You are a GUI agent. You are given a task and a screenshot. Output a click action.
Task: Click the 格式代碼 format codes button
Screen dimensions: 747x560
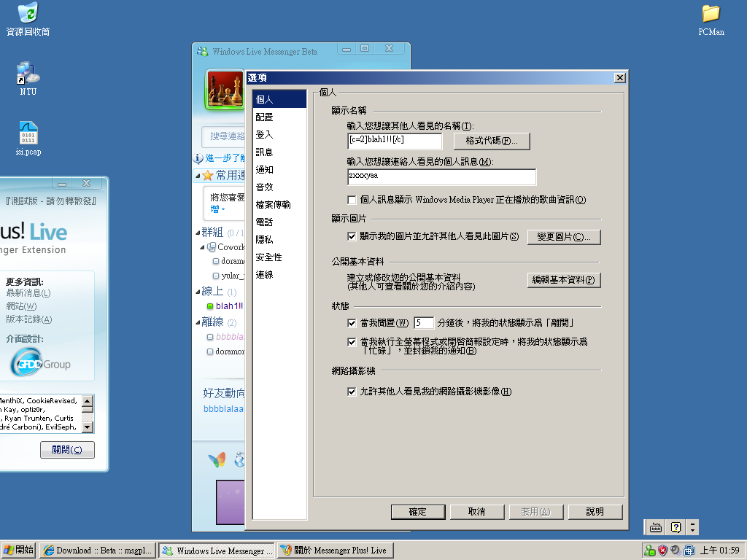(x=492, y=141)
